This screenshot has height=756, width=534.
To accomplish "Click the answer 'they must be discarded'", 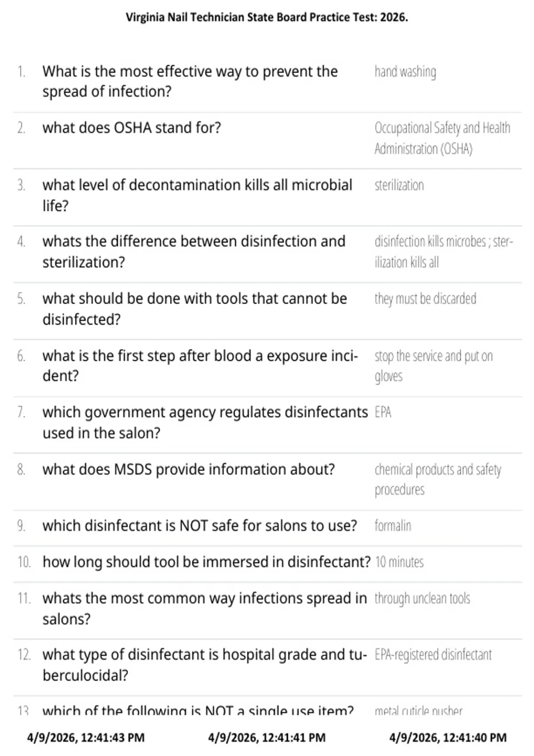I will (x=425, y=298).
